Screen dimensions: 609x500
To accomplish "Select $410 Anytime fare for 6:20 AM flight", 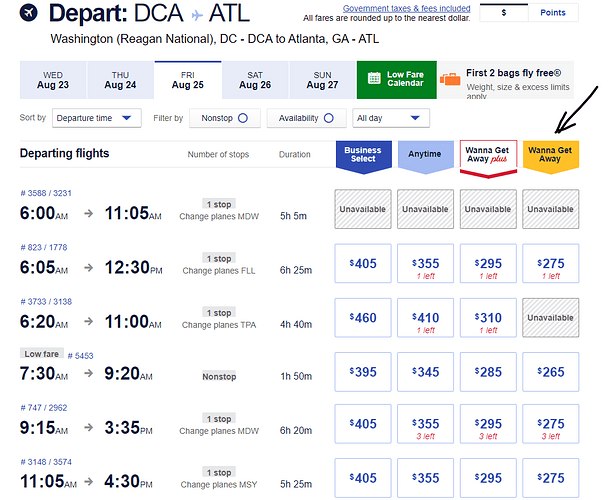I will (x=426, y=322).
